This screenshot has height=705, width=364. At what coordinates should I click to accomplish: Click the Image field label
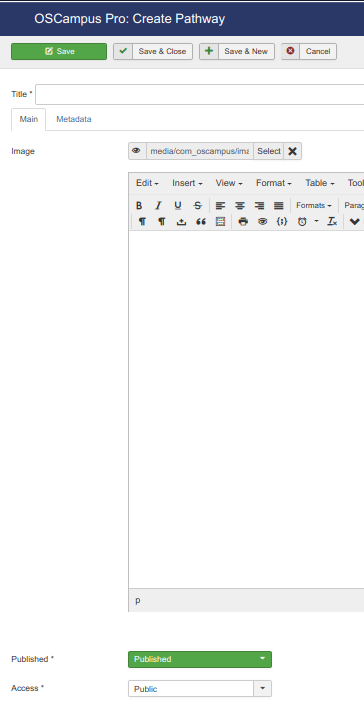[23, 151]
